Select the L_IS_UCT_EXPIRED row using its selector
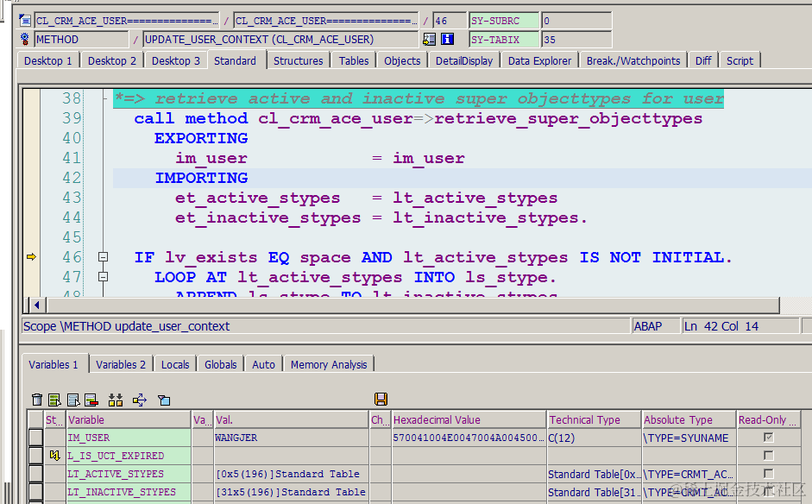The height and width of the screenshot is (504, 812). (35, 456)
